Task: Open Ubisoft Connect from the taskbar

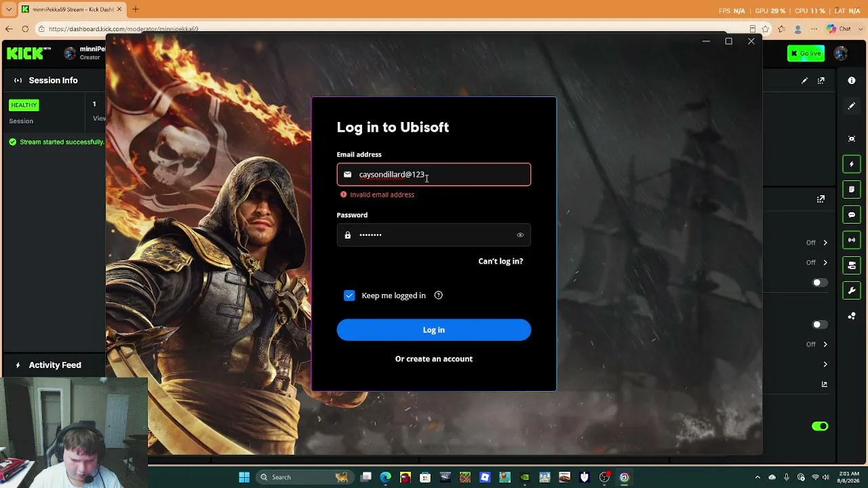Action: pos(624,477)
